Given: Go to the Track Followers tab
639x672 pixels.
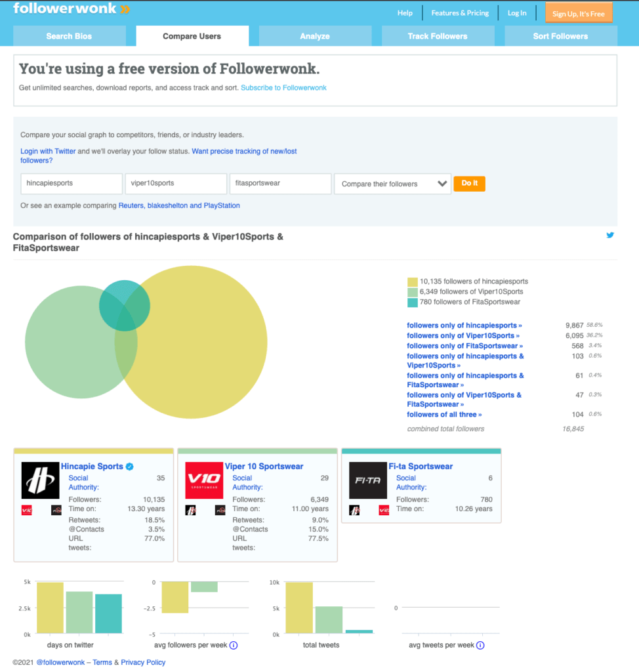Looking at the screenshot, I should tap(438, 36).
